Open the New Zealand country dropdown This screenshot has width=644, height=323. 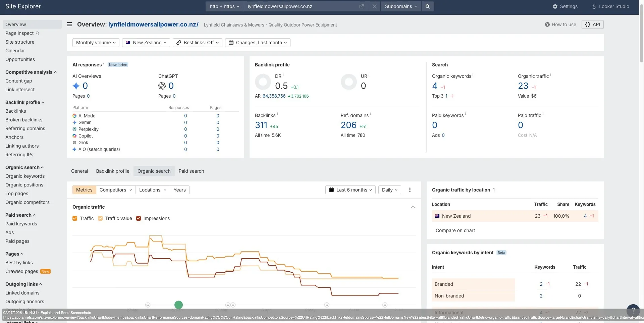[146, 43]
